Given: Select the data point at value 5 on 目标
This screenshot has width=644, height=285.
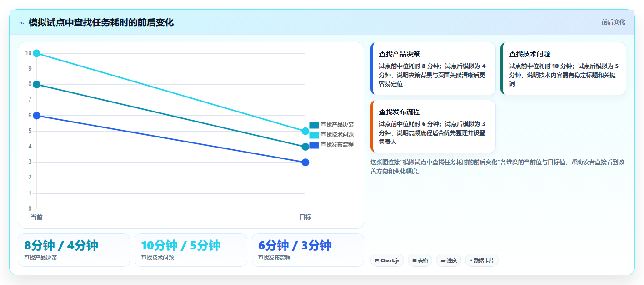Looking at the screenshot, I should point(305,131).
